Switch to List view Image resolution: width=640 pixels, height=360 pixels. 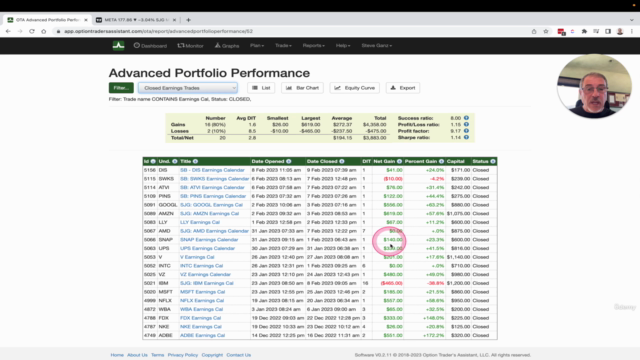pyautogui.click(x=261, y=88)
